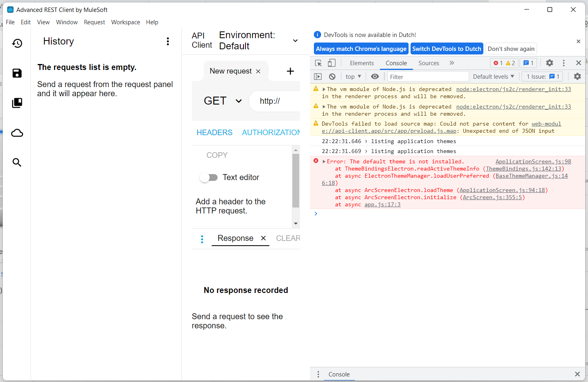Open the Default levels dropdown
The width and height of the screenshot is (588, 382).
[493, 76]
